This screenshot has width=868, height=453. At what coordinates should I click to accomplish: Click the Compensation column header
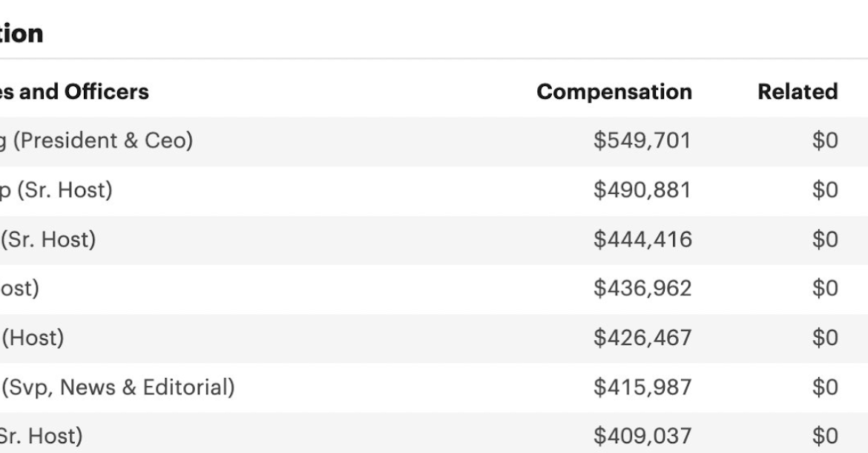pos(614,91)
